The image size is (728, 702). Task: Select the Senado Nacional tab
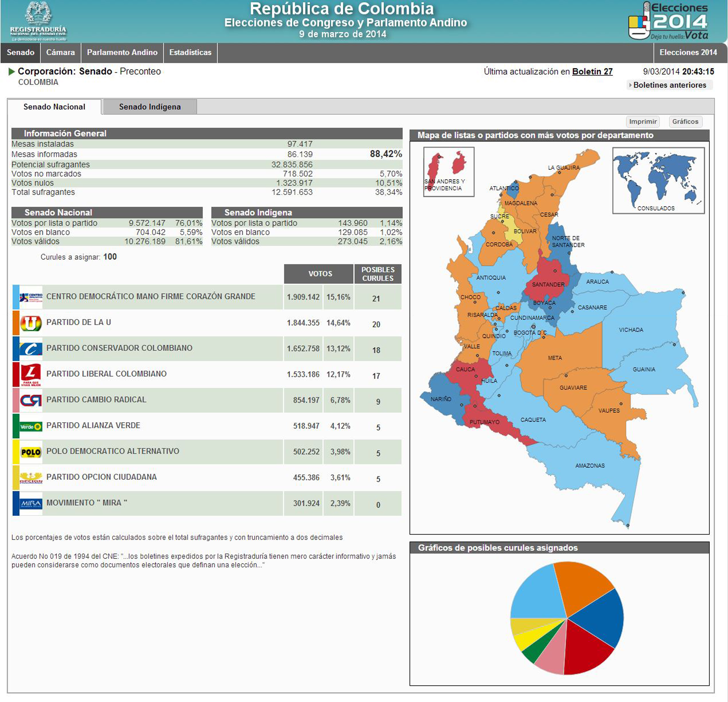pos(54,107)
